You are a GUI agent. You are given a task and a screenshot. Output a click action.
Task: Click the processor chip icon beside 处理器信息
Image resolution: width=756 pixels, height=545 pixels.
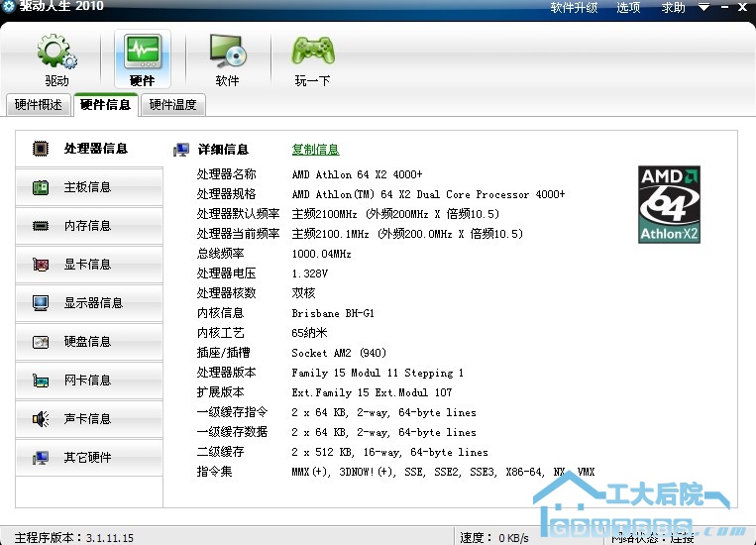(41, 148)
